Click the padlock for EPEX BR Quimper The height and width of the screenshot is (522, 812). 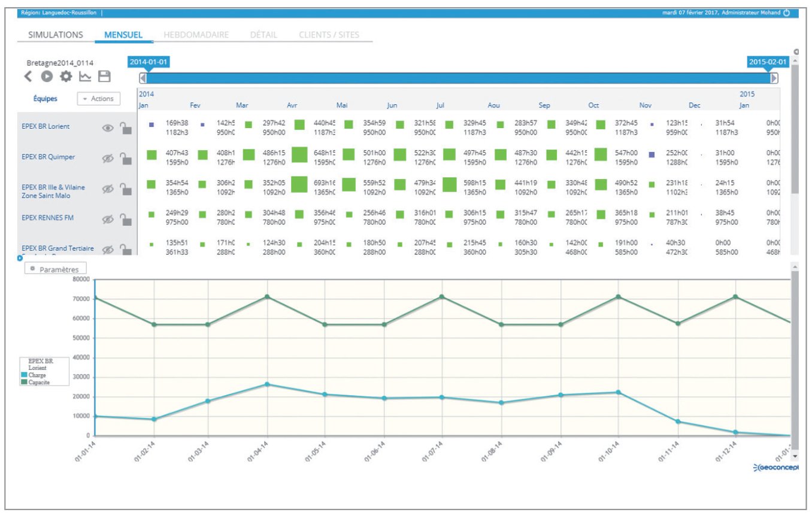point(125,158)
